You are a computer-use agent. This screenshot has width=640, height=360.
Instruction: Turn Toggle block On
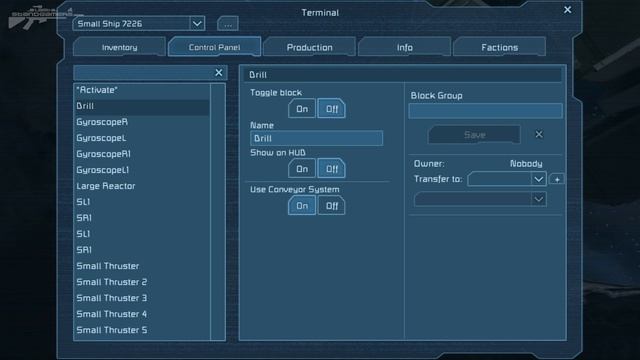302,109
